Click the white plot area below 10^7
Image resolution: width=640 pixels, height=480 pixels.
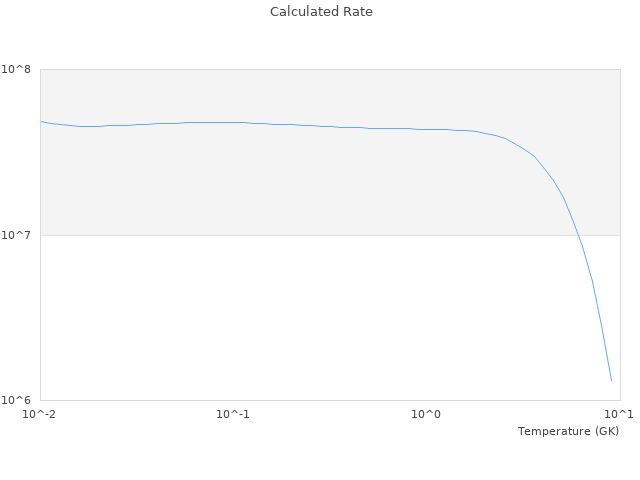pos(300,320)
